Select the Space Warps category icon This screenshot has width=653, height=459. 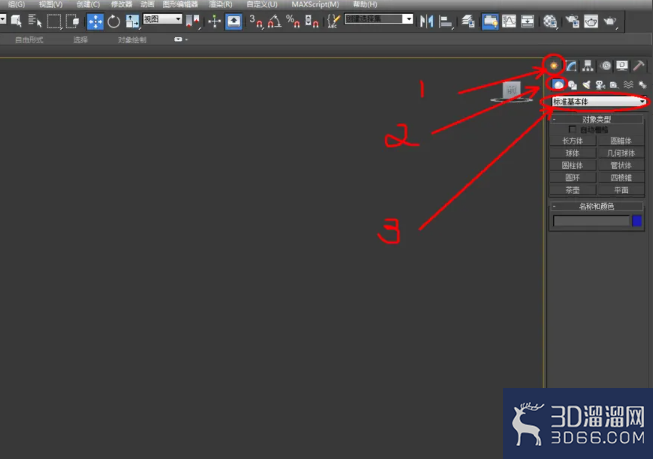tap(628, 85)
